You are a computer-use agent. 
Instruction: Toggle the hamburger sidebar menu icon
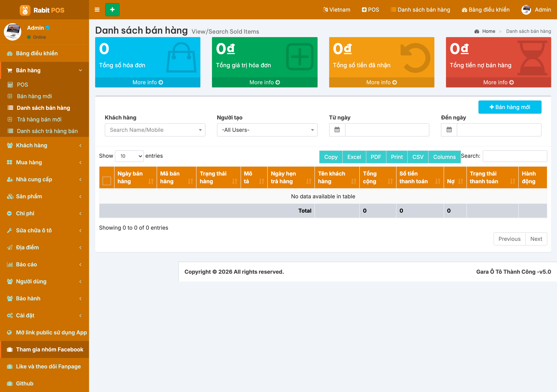pyautogui.click(x=97, y=10)
